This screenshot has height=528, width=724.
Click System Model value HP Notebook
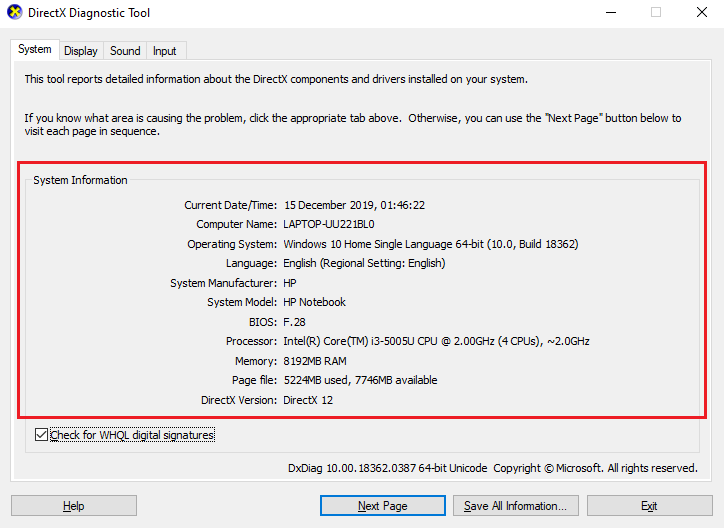click(x=314, y=302)
